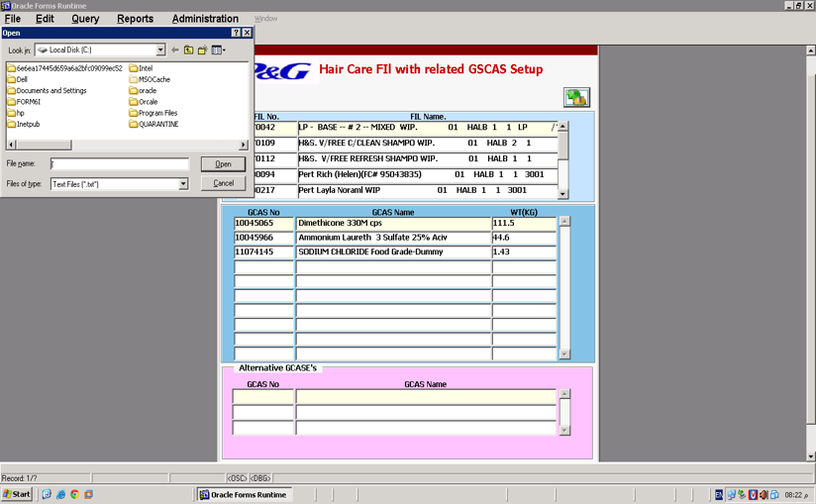Click the network computers tray icon
The height and width of the screenshot is (504, 816).
click(731, 495)
